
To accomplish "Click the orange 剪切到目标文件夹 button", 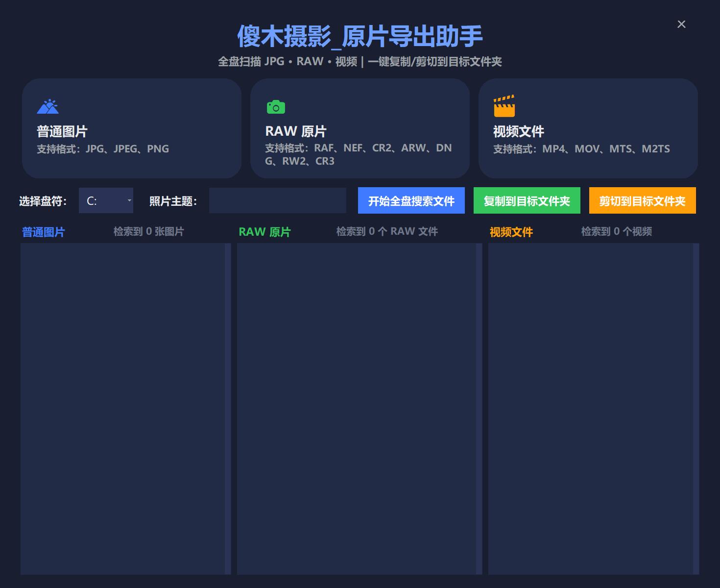I will pos(642,200).
